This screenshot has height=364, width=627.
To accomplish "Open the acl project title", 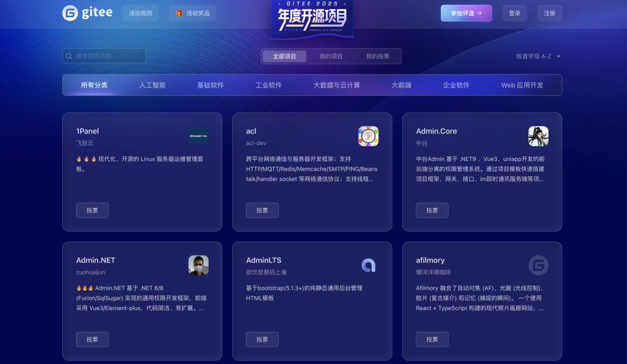I will pyautogui.click(x=251, y=131).
